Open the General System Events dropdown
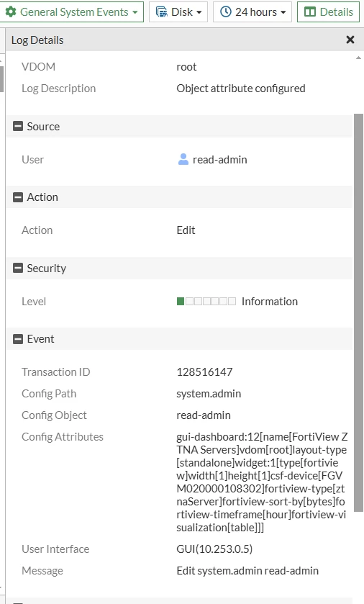 (x=71, y=12)
